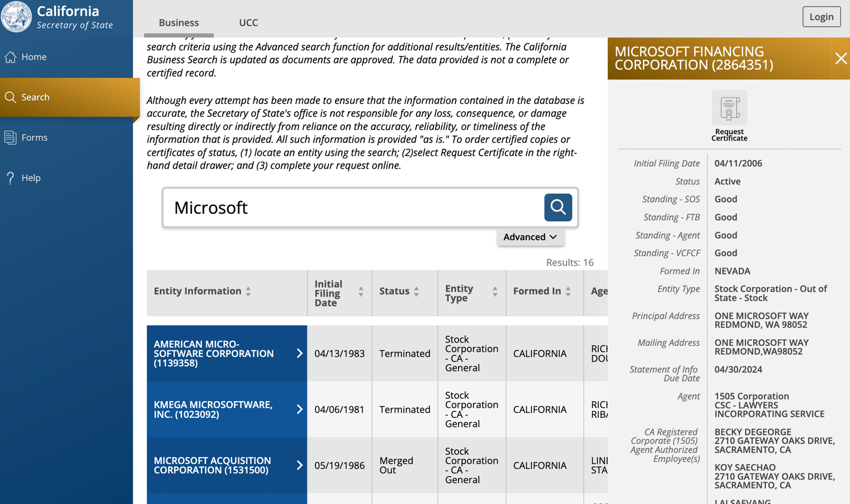Expand KMEGA Microsoftware, Inc. row chevron
Image resolution: width=850 pixels, height=504 pixels.
tap(299, 409)
